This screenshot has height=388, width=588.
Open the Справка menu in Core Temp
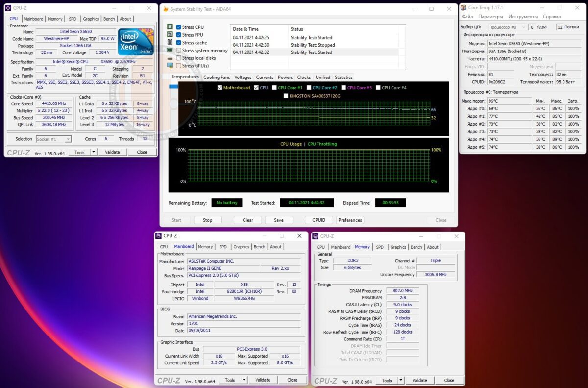point(552,17)
